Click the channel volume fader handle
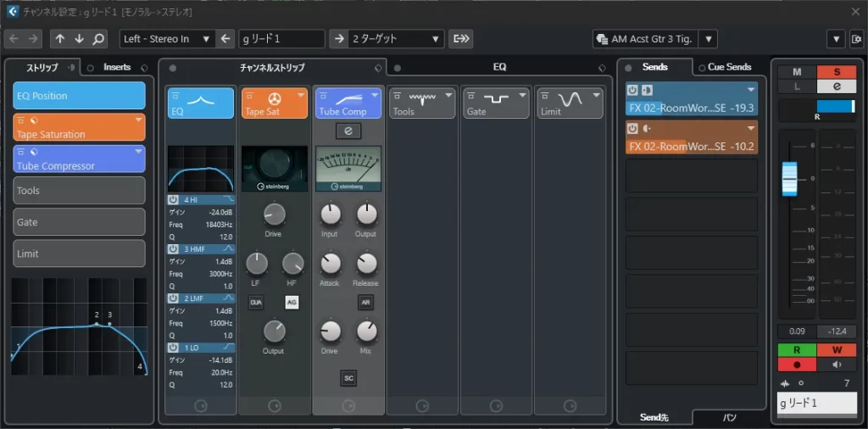Viewport: 868px width, 429px height. point(790,178)
